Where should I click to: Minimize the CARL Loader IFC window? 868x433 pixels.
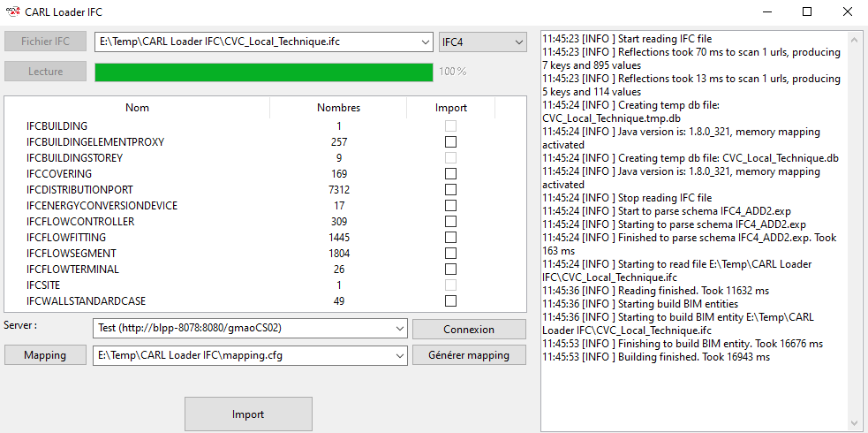(x=768, y=11)
